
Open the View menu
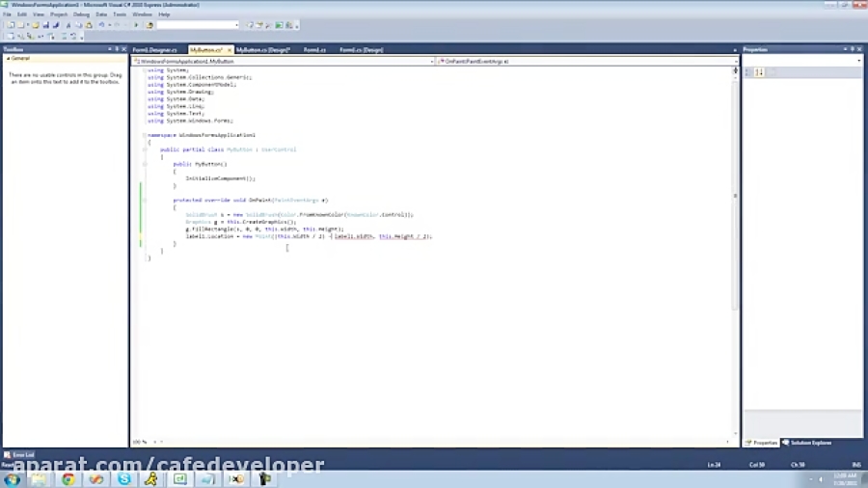[x=39, y=14]
